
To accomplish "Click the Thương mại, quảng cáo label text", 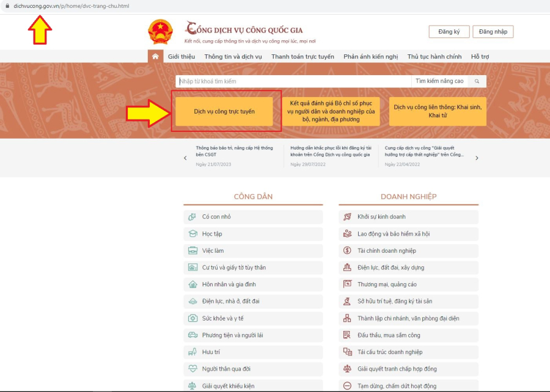I will point(387,284).
